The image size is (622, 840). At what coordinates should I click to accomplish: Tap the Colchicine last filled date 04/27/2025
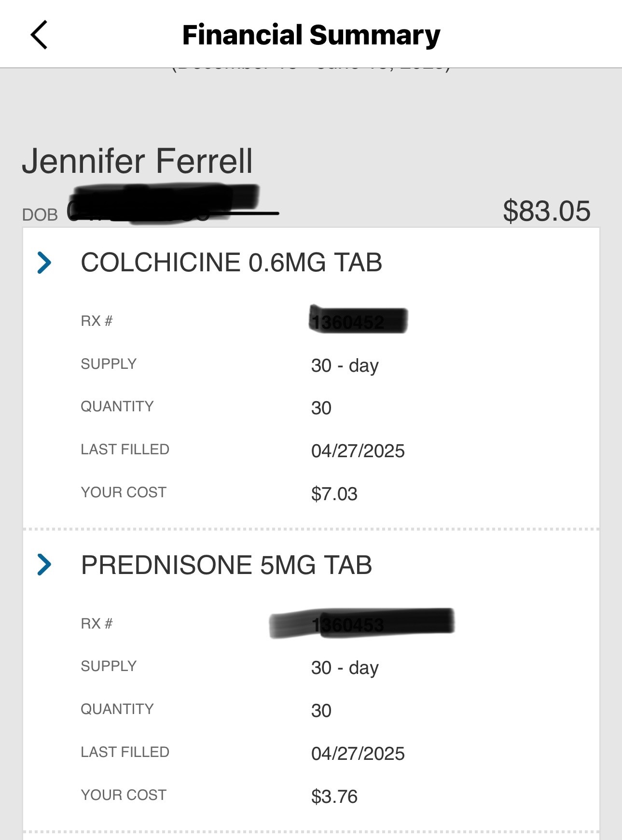[358, 451]
